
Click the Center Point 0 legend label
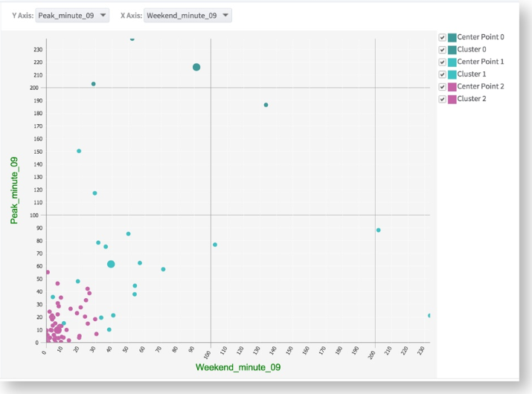(x=481, y=37)
